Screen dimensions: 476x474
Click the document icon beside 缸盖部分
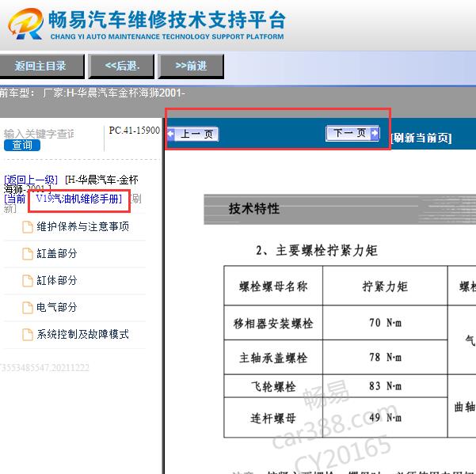tap(28, 254)
